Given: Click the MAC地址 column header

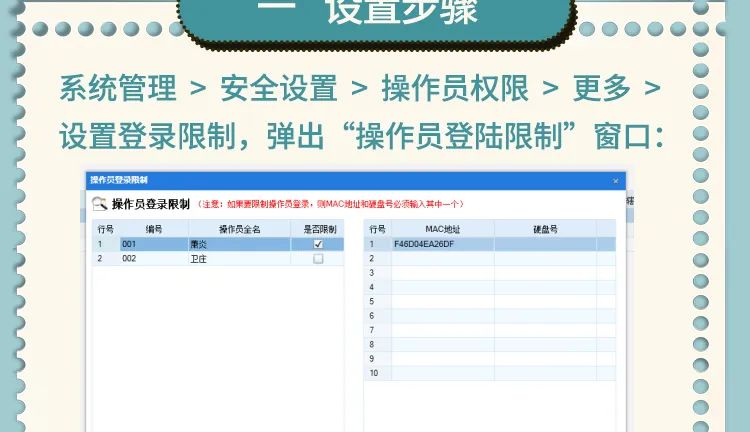Looking at the screenshot, I should coord(441,229).
